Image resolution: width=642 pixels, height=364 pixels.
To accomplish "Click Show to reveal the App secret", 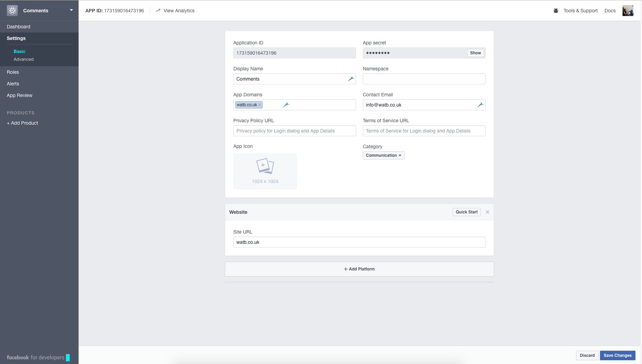I will tap(475, 53).
